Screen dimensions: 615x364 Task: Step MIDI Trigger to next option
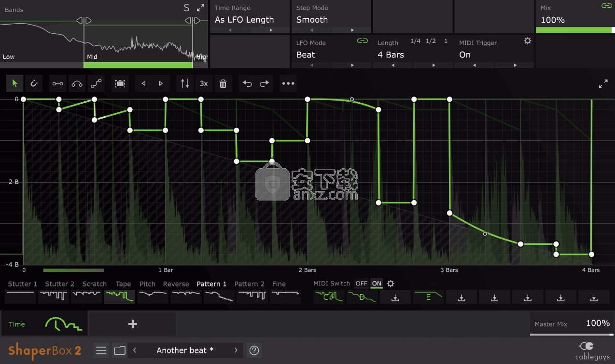coord(515,65)
